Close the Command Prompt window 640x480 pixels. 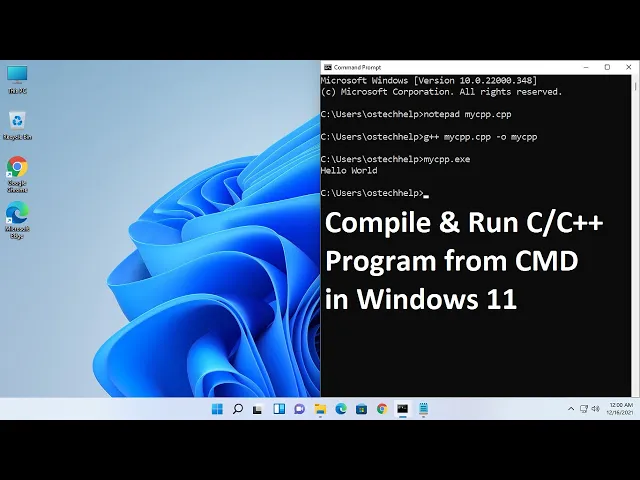629,67
